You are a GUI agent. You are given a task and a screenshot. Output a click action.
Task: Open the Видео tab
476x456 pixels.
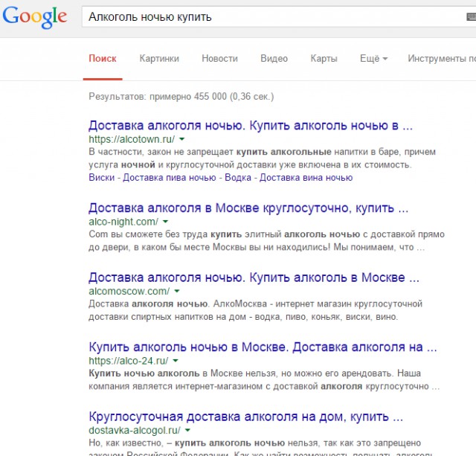pyautogui.click(x=274, y=58)
